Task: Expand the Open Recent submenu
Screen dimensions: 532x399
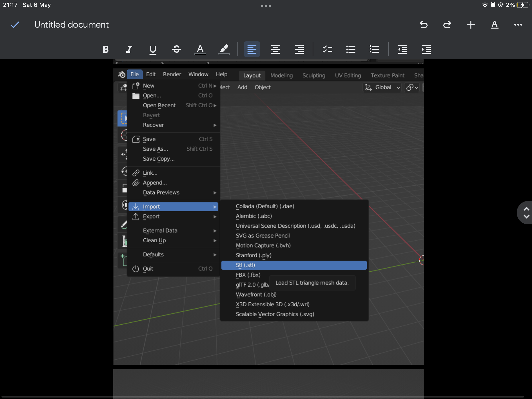Action: pyautogui.click(x=174, y=105)
